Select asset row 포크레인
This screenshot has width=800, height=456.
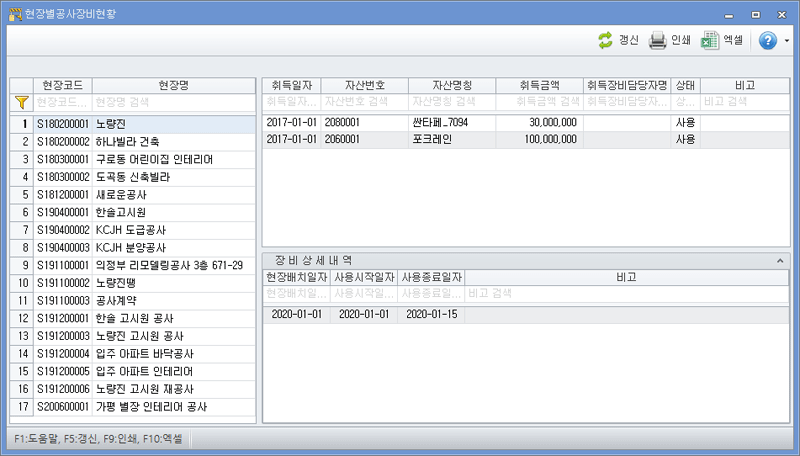[526, 139]
